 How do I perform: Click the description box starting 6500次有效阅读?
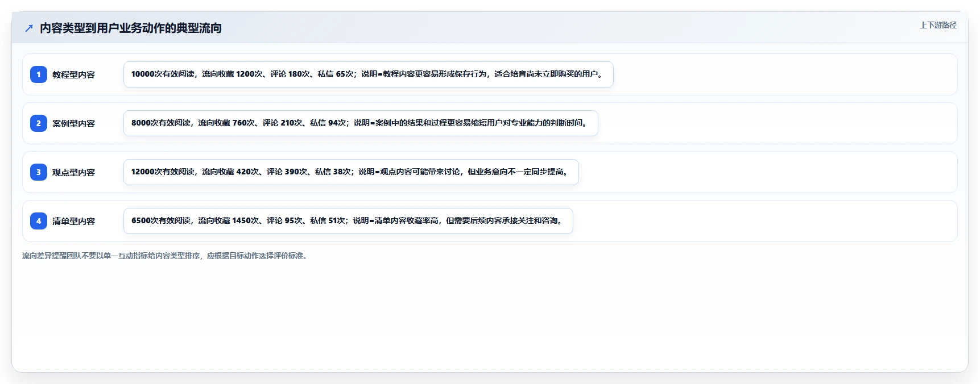348,221
